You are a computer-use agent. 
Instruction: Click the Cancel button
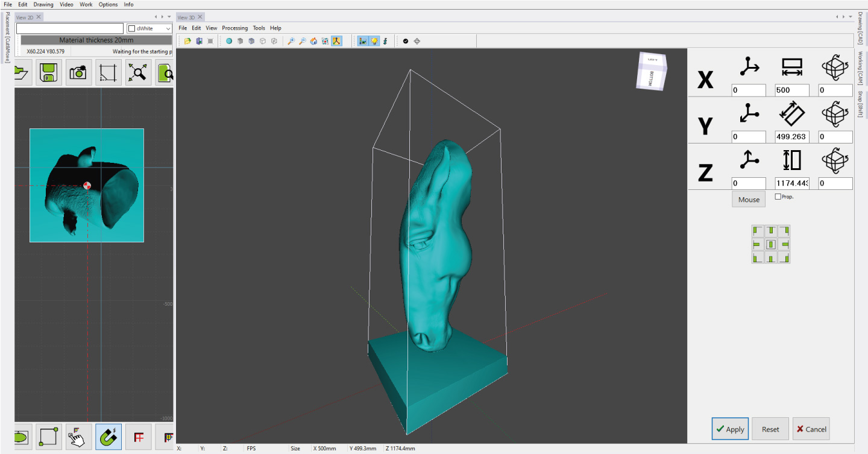click(811, 429)
